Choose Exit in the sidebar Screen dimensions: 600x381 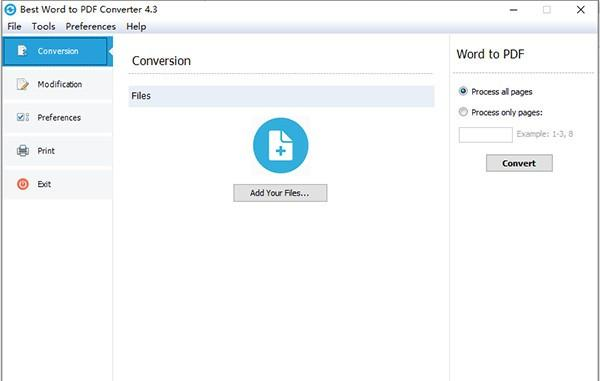pyautogui.click(x=57, y=184)
